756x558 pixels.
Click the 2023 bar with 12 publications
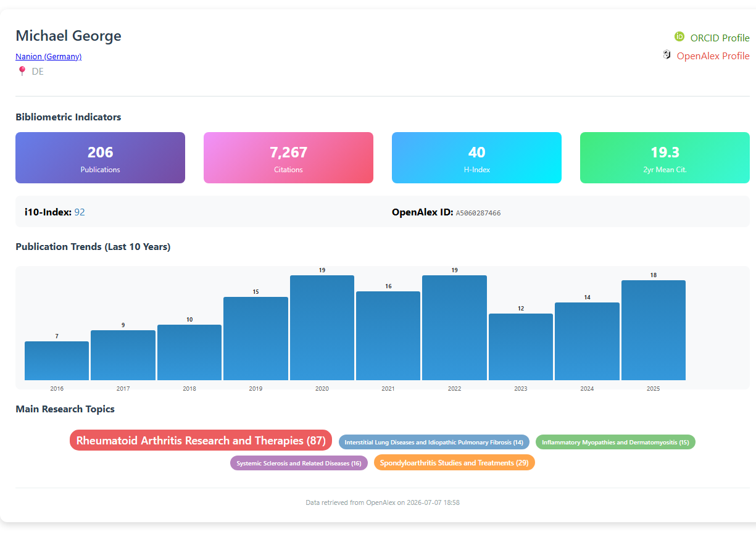coord(521,347)
